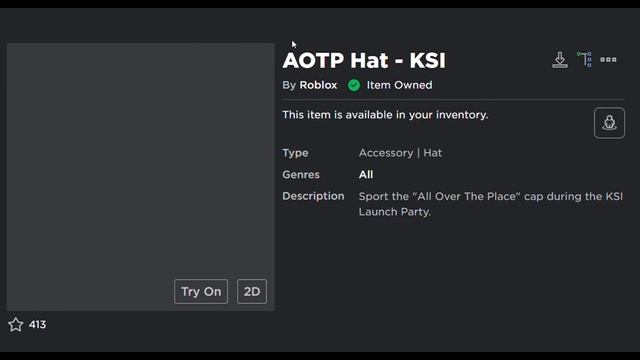The height and width of the screenshot is (360, 640).
Task: Open the three-dot more options menu
Action: [x=608, y=60]
